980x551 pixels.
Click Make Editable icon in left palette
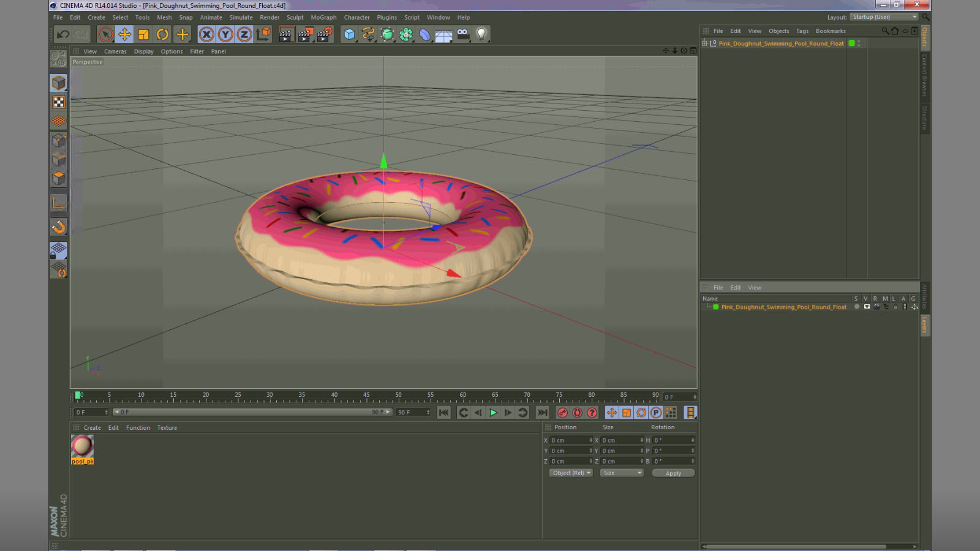(59, 59)
